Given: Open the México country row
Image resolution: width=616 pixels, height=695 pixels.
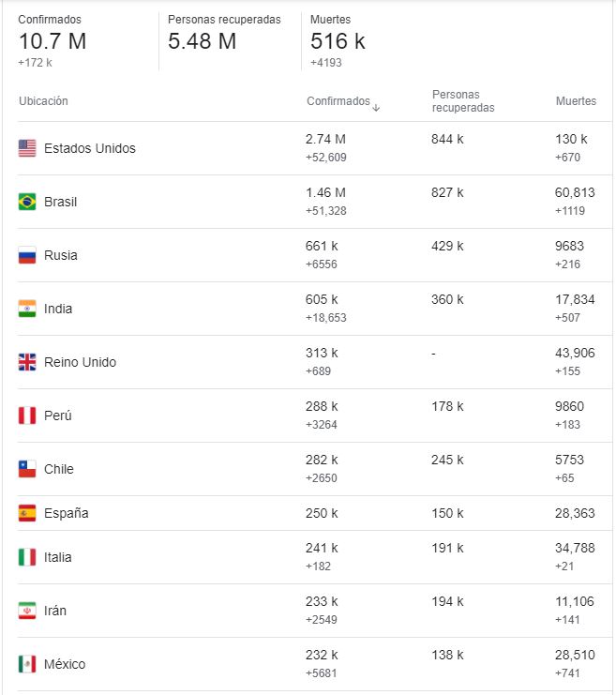Looking at the screenshot, I should pos(65,664).
